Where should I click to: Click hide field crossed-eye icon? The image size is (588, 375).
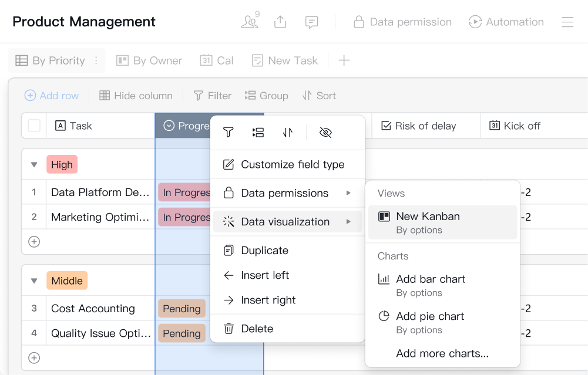pos(325,132)
